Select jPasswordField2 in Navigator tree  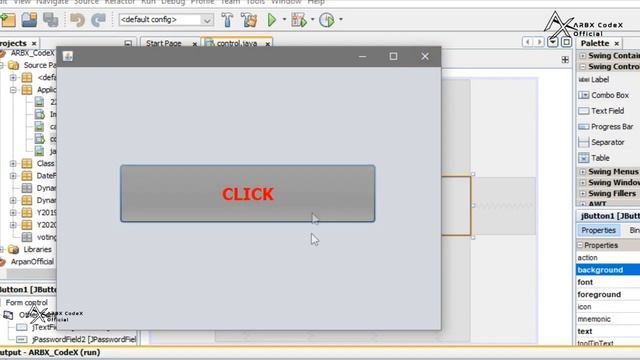(x=84, y=339)
